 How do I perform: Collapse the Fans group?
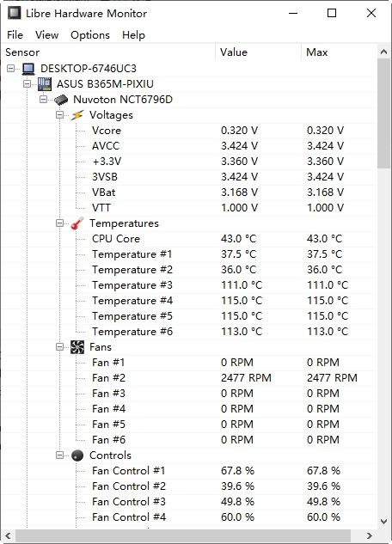tap(59, 346)
